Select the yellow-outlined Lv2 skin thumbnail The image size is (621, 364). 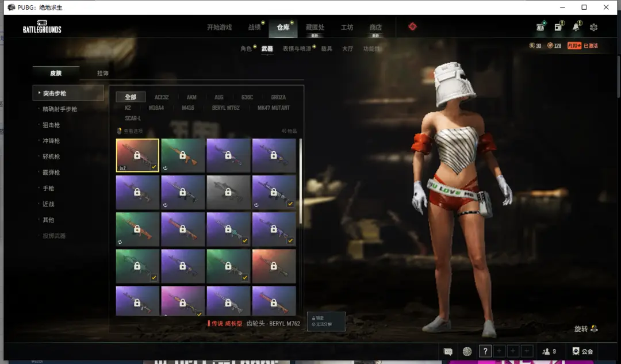point(137,155)
